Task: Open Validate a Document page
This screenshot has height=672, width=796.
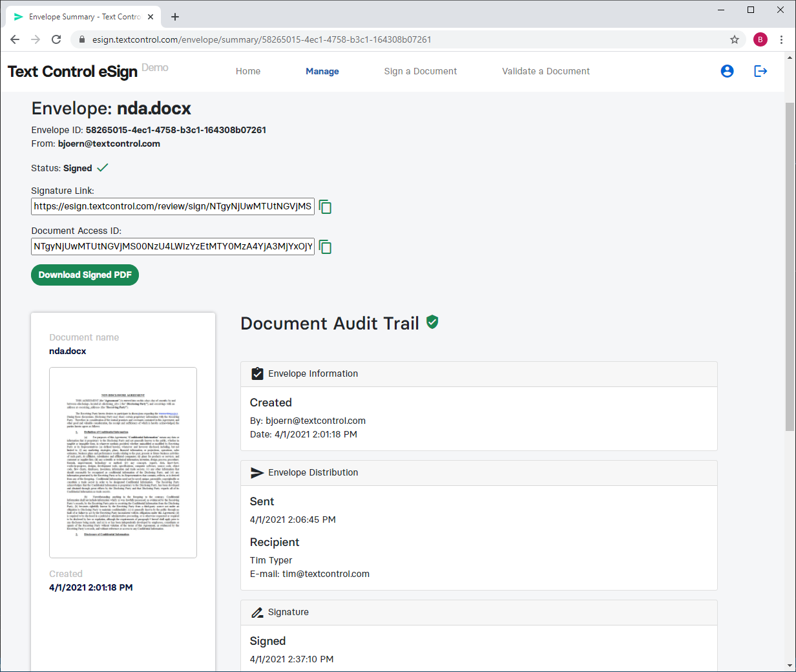Action: pyautogui.click(x=546, y=71)
